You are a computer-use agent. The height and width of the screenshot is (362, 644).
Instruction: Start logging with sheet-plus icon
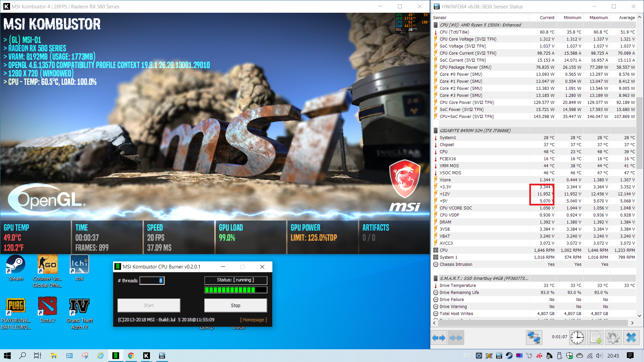595,338
